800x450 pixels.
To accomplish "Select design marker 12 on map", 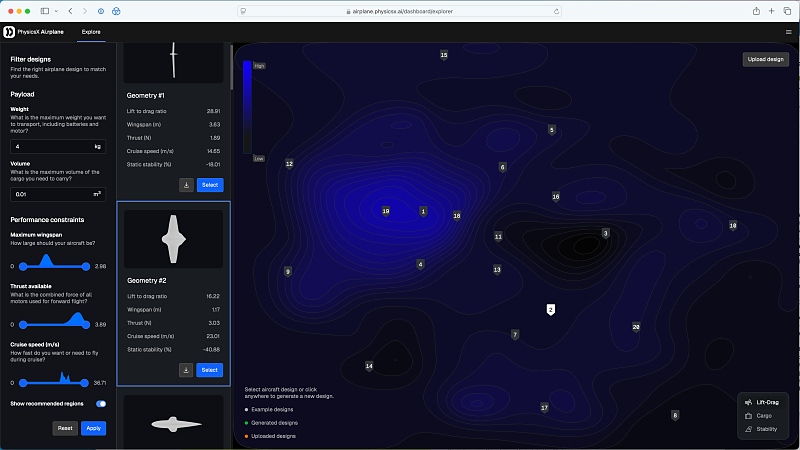I will pyautogui.click(x=289, y=164).
